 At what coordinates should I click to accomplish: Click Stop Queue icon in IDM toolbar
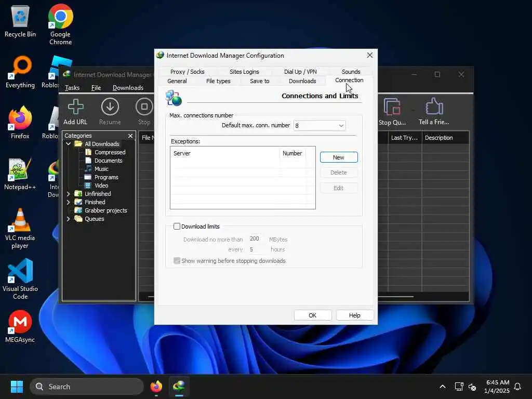pos(392,112)
